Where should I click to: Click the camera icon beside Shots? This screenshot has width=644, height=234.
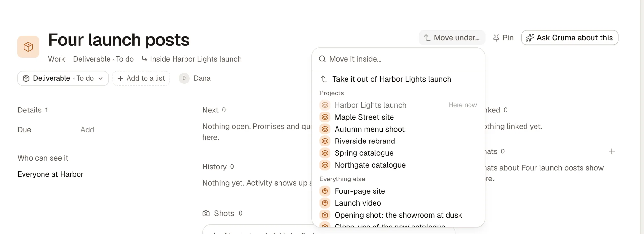point(206,213)
